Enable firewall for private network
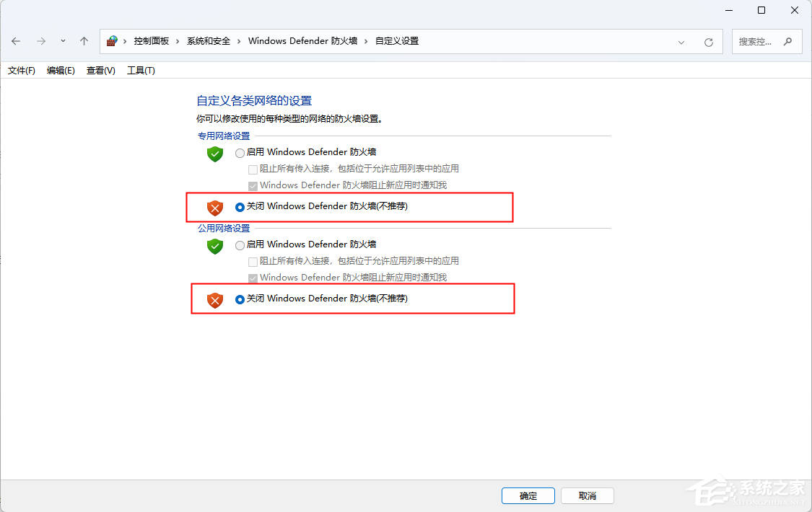This screenshot has width=812, height=512. [x=240, y=153]
